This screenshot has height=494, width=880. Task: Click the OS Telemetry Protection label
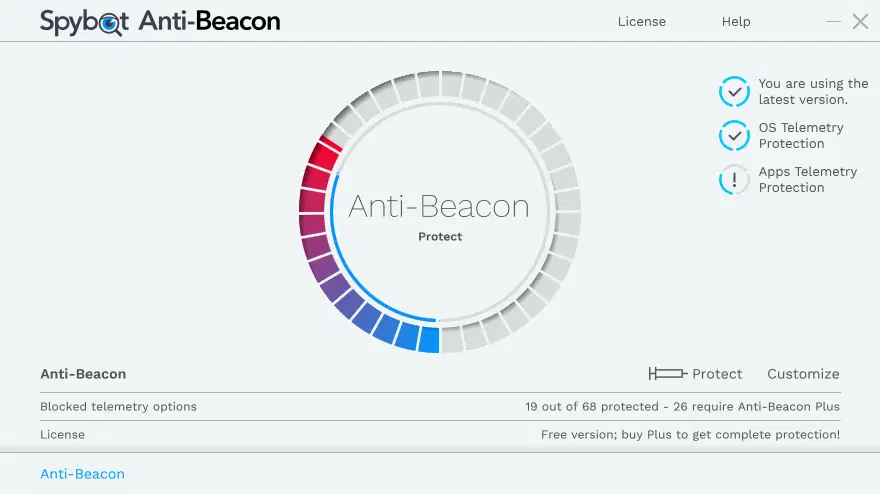tap(800, 135)
